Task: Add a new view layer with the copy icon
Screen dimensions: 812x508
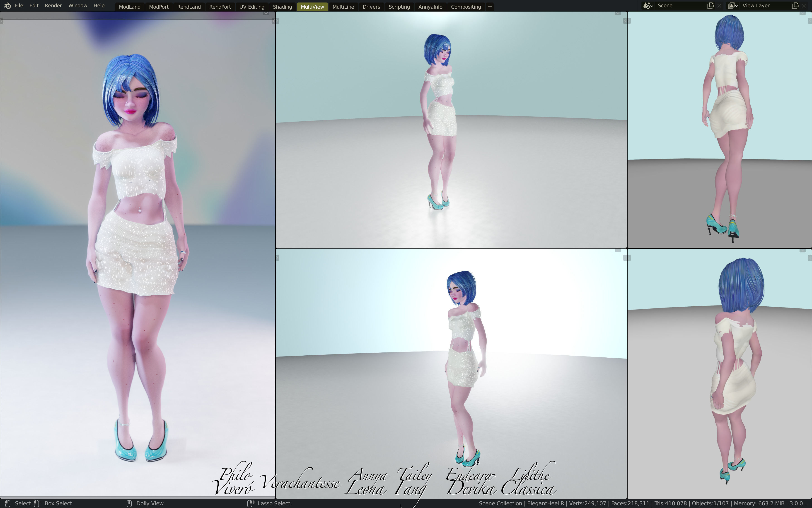Action: pos(795,6)
